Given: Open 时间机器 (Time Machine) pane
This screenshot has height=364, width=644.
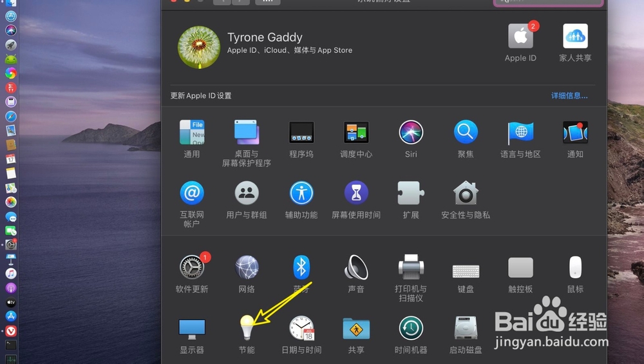Looking at the screenshot, I should click(411, 328).
